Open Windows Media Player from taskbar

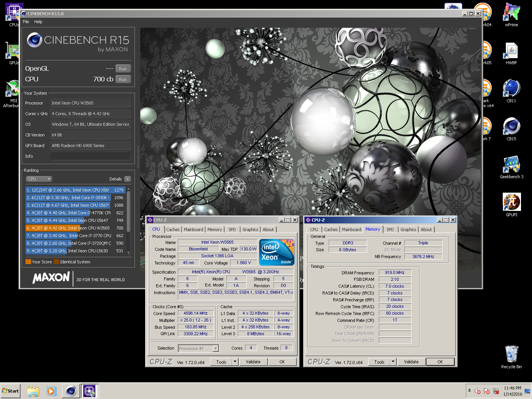[52, 391]
